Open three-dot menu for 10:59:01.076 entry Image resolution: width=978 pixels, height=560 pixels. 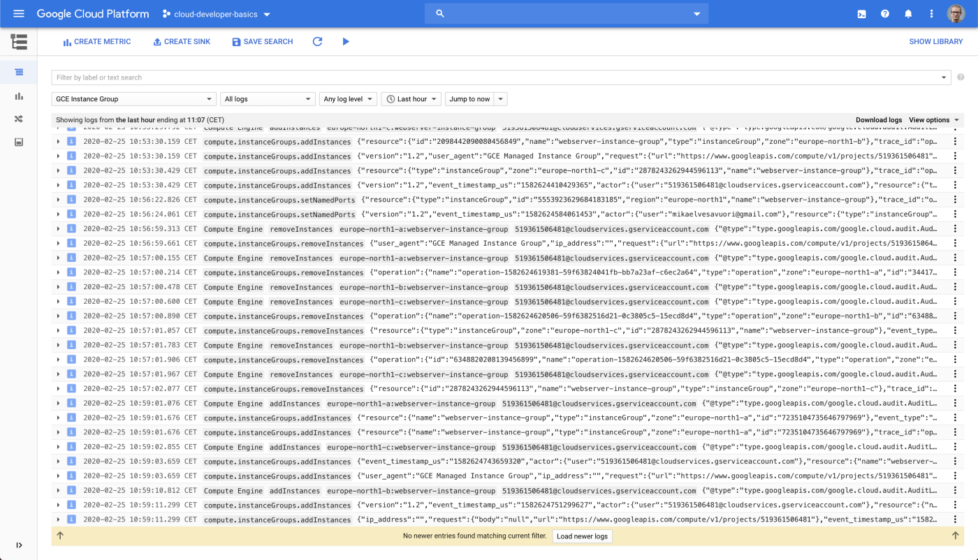955,404
